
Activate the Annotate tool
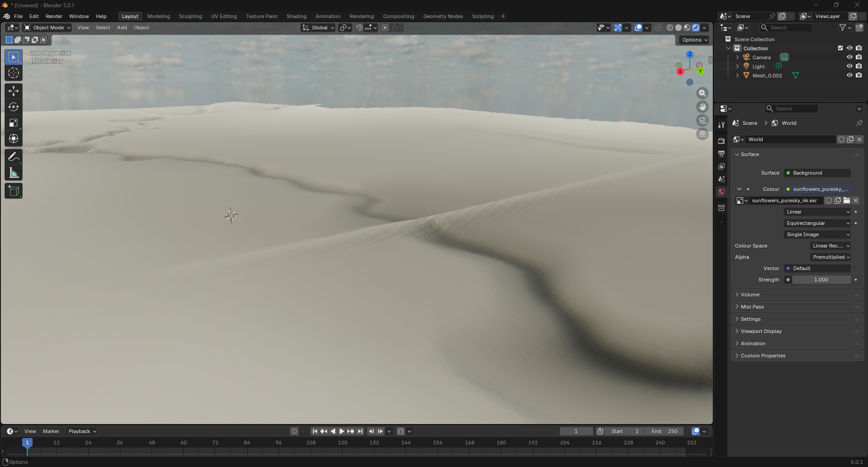pyautogui.click(x=14, y=157)
